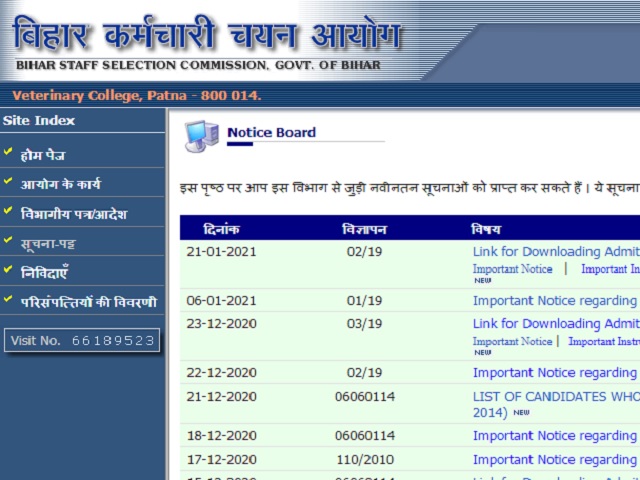Click advertisement 06060114 in the 21-12-2020 row

click(x=365, y=397)
